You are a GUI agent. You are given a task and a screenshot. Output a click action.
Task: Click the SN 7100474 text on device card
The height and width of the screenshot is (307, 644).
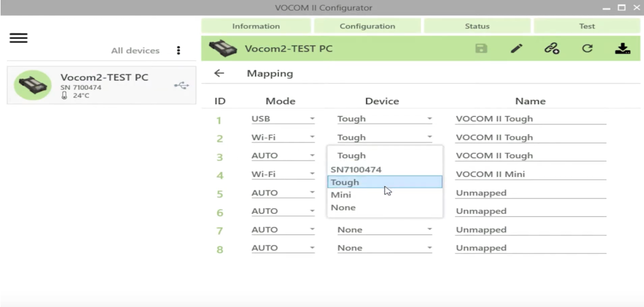pyautogui.click(x=81, y=87)
